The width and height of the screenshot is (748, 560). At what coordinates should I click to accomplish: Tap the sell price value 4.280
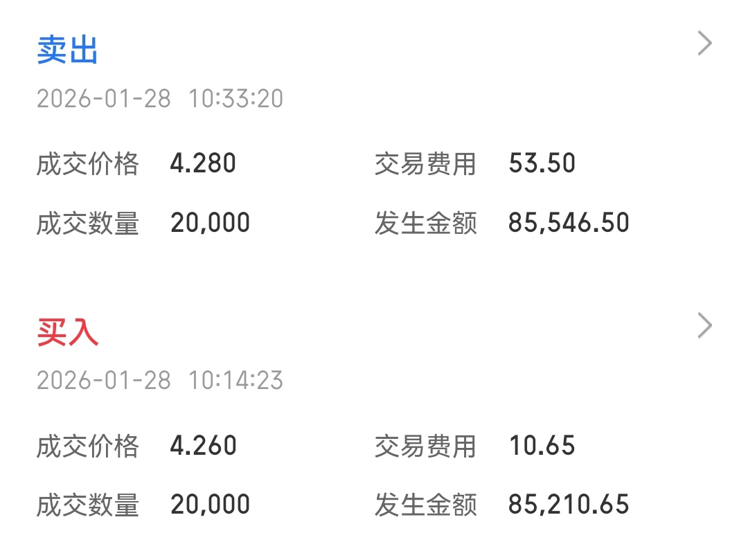coord(203,163)
